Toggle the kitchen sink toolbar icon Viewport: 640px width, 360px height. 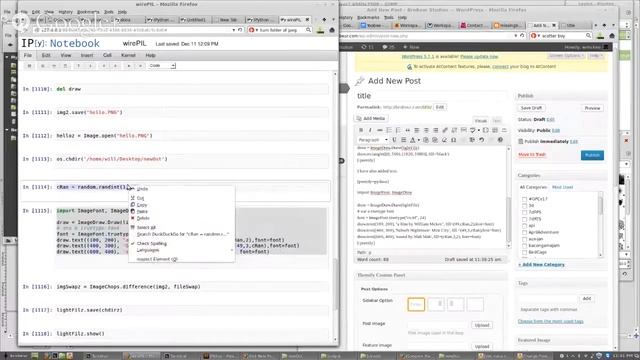[x=495, y=130]
